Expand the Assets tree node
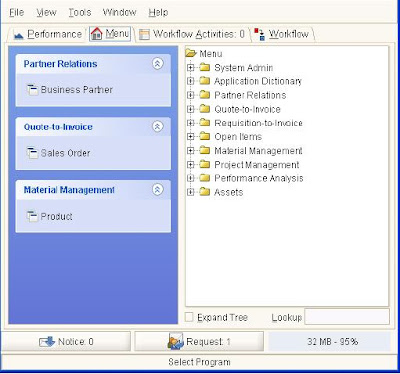This screenshot has width=400, height=374. coord(191,192)
